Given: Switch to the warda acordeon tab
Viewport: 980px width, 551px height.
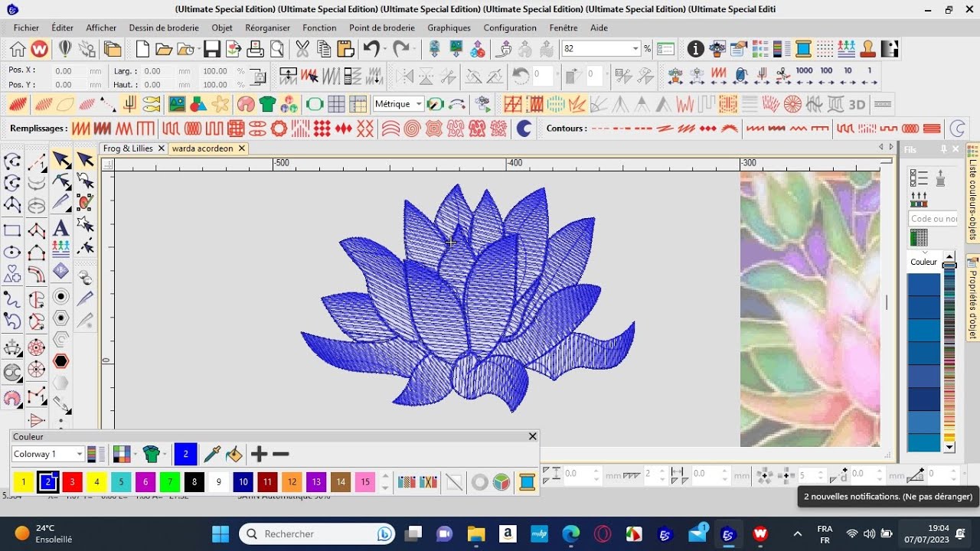Looking at the screenshot, I should (202, 148).
